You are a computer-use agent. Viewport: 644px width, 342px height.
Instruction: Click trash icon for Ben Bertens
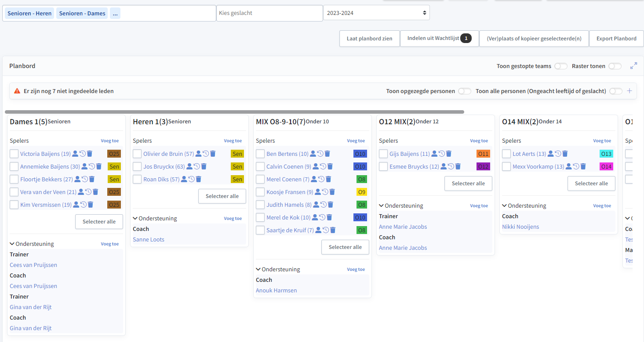[327, 154]
